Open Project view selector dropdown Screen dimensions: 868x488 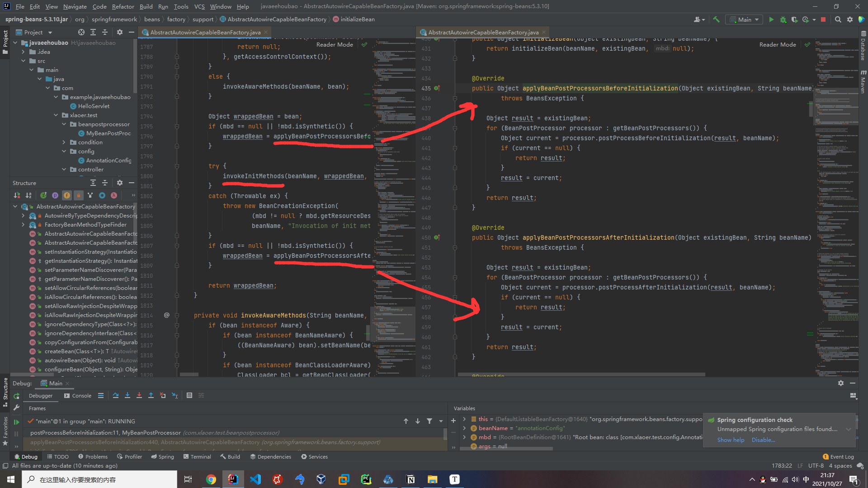pyautogui.click(x=34, y=32)
